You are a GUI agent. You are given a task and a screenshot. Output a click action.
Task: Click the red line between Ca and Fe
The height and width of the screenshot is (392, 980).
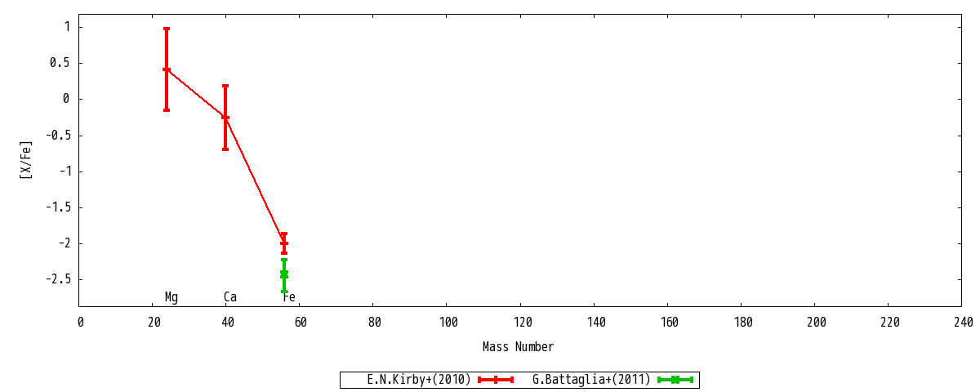(x=255, y=180)
